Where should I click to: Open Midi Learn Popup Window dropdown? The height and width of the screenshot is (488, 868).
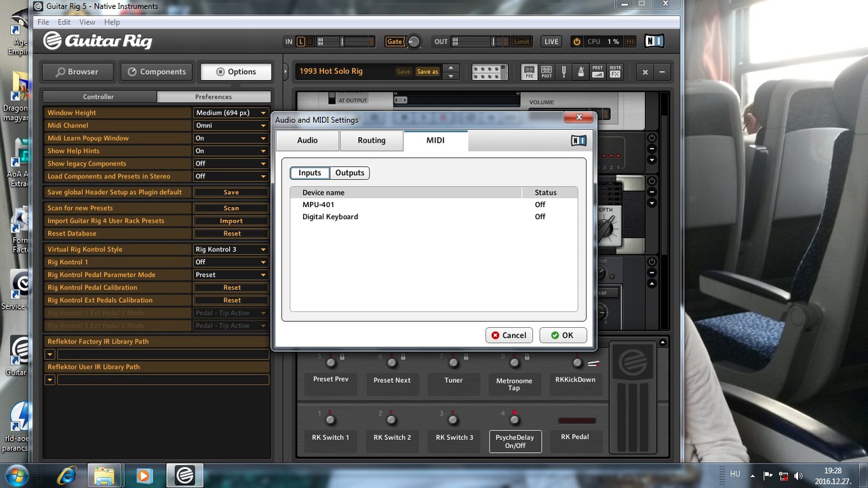click(231, 138)
